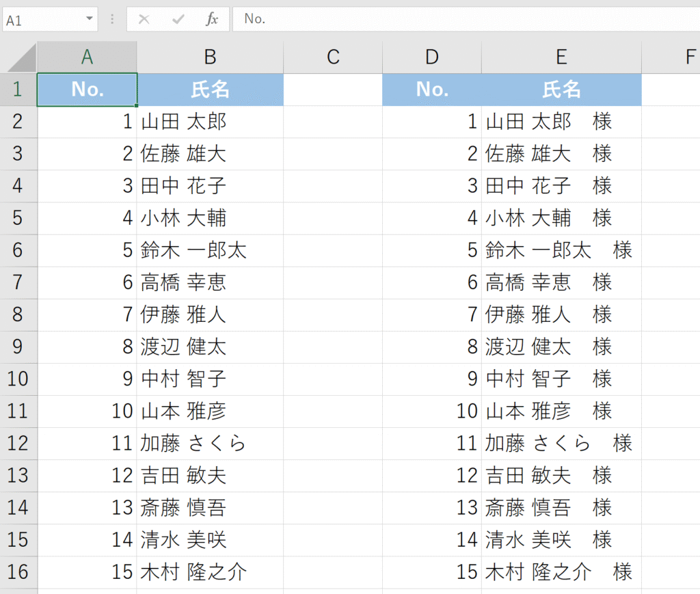Select column B header

click(x=210, y=57)
